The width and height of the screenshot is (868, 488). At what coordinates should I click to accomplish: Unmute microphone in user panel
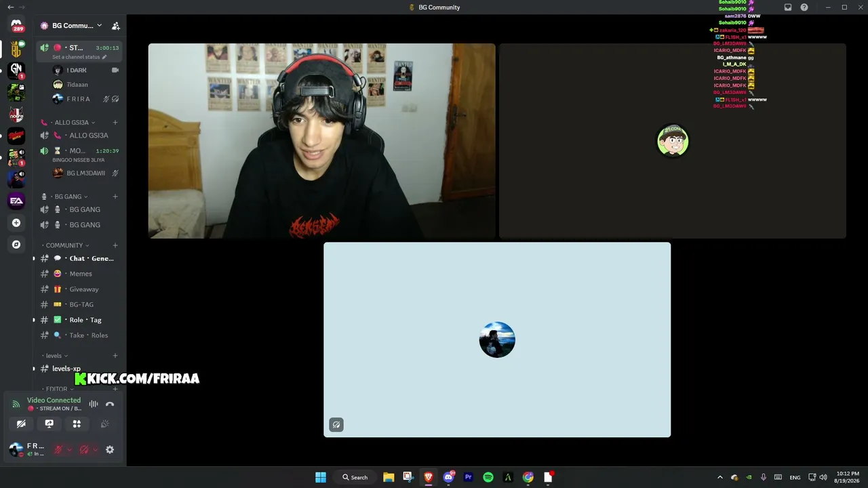(58, 449)
